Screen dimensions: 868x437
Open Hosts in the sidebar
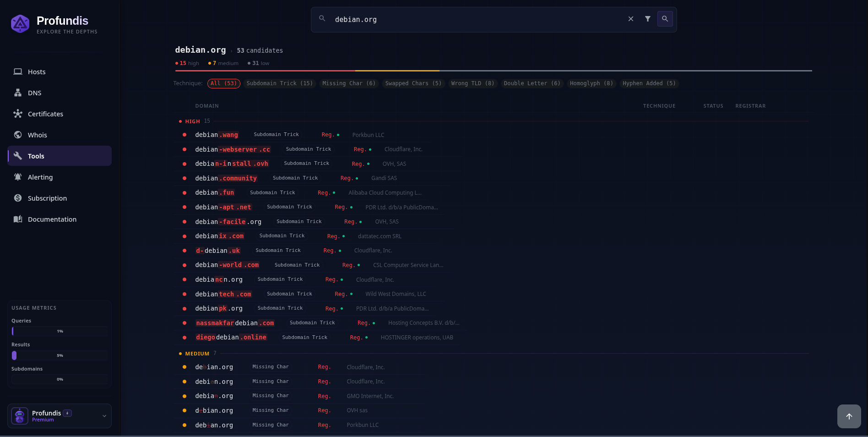tap(60, 71)
